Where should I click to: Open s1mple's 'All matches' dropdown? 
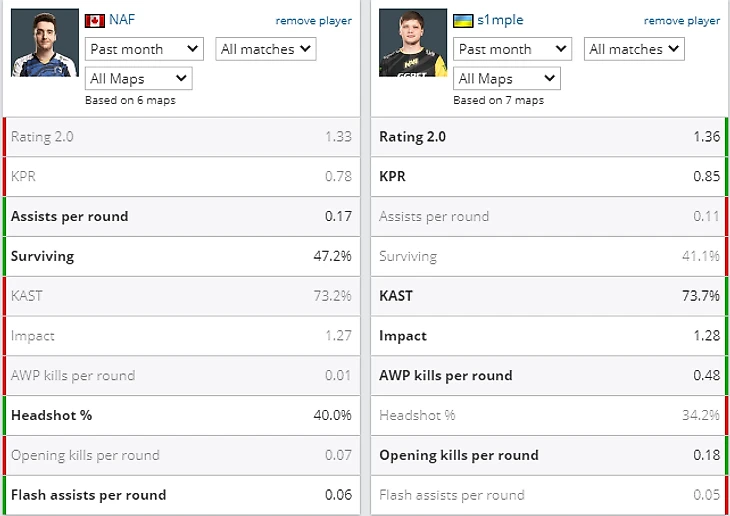click(634, 48)
